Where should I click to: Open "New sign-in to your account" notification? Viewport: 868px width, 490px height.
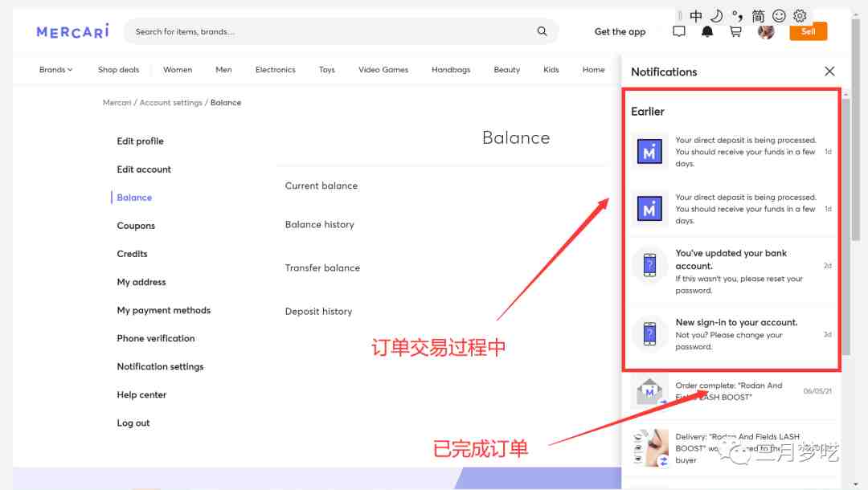(731, 334)
